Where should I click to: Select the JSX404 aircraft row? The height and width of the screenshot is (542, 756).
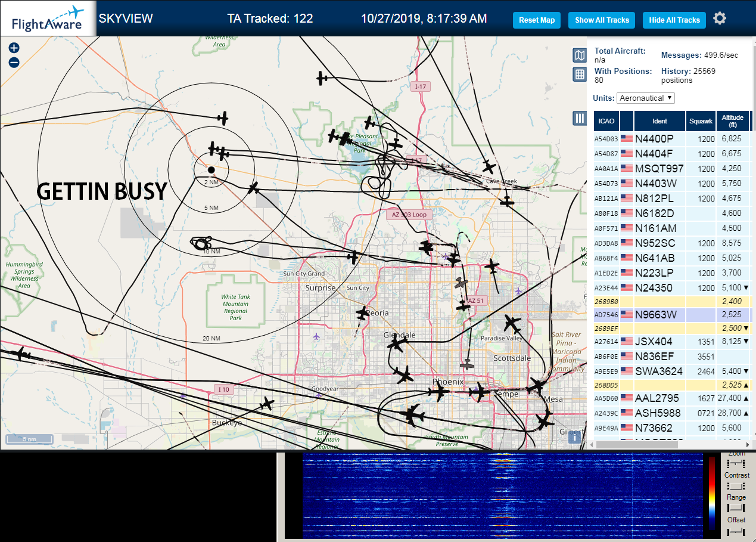(672, 341)
